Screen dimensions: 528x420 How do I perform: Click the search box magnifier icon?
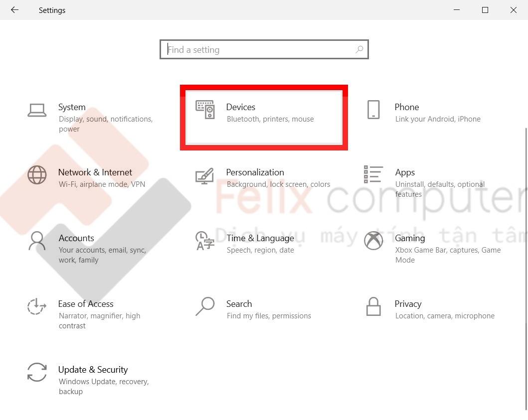(x=359, y=49)
